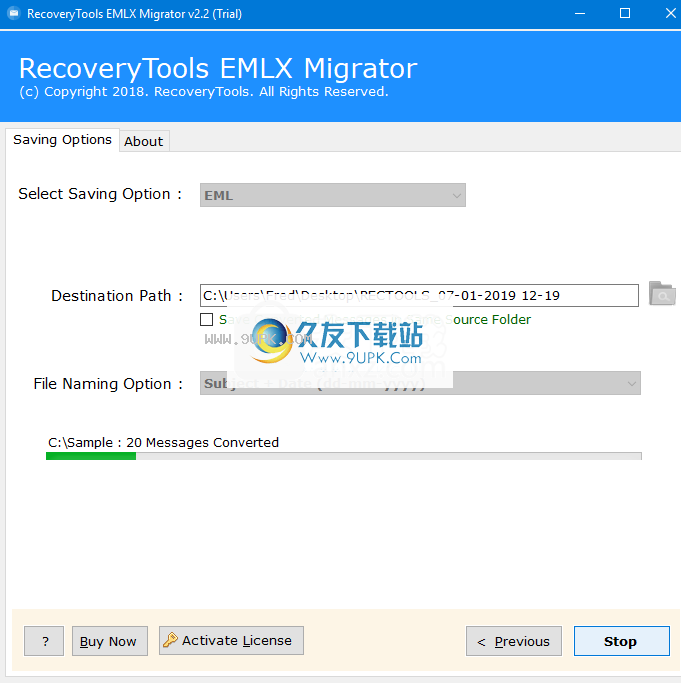Click the Activate License button
This screenshot has height=683, width=681.
tap(231, 640)
